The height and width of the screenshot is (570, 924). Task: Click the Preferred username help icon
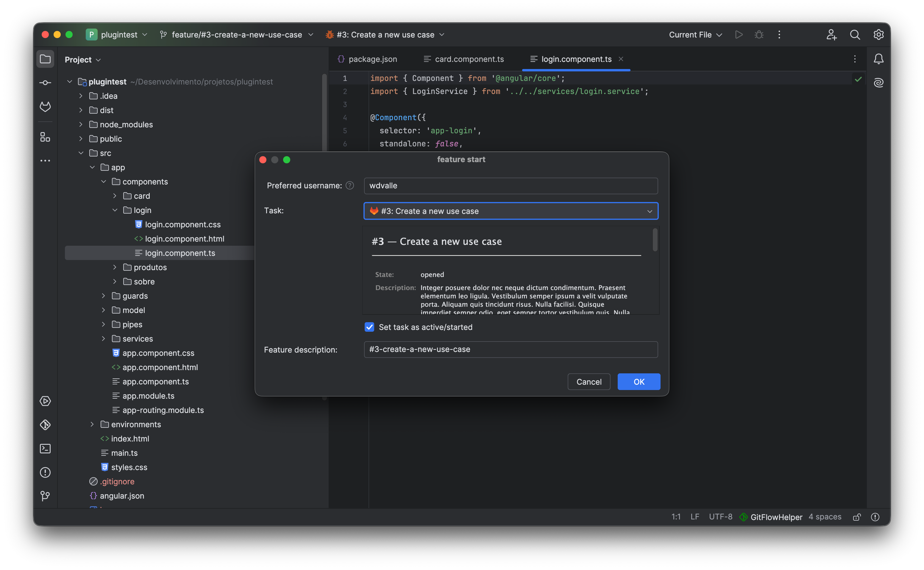click(349, 185)
